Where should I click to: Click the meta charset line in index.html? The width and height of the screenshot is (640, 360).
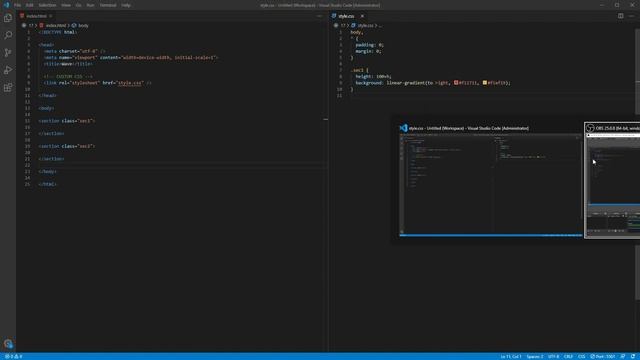pos(75,51)
